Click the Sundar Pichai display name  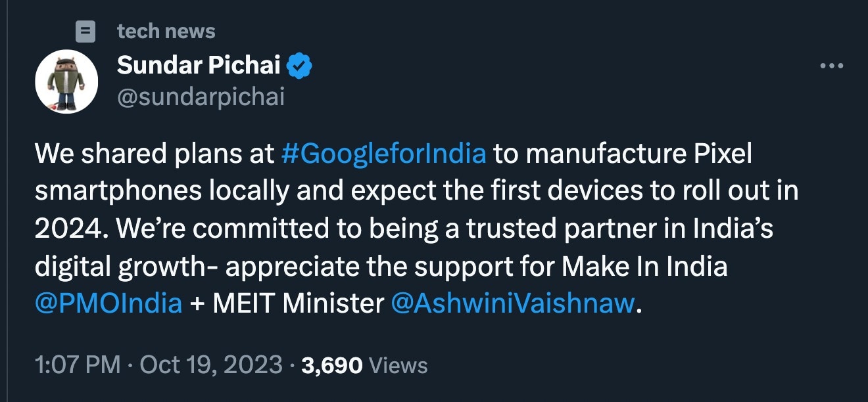[x=199, y=65]
